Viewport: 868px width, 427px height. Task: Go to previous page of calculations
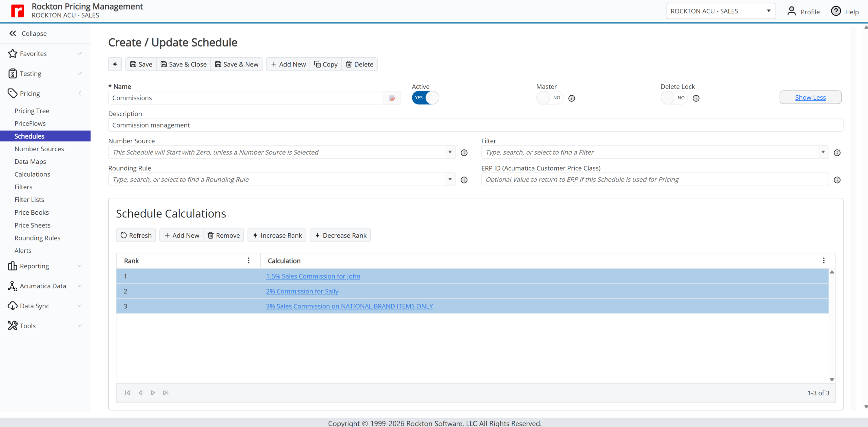tap(140, 393)
